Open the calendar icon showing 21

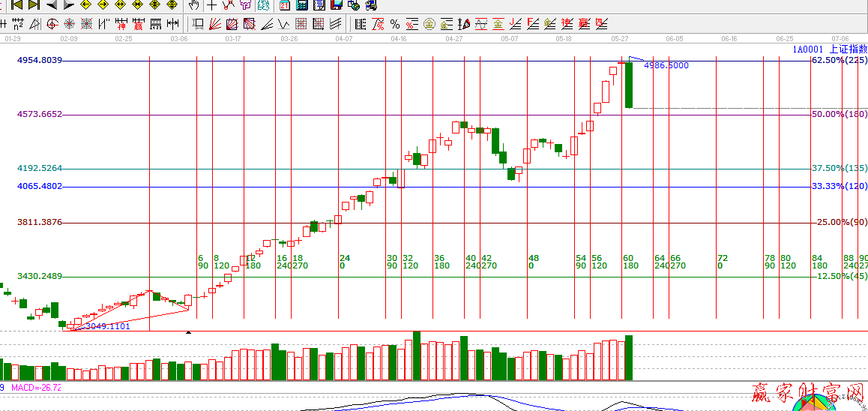click(285, 5)
